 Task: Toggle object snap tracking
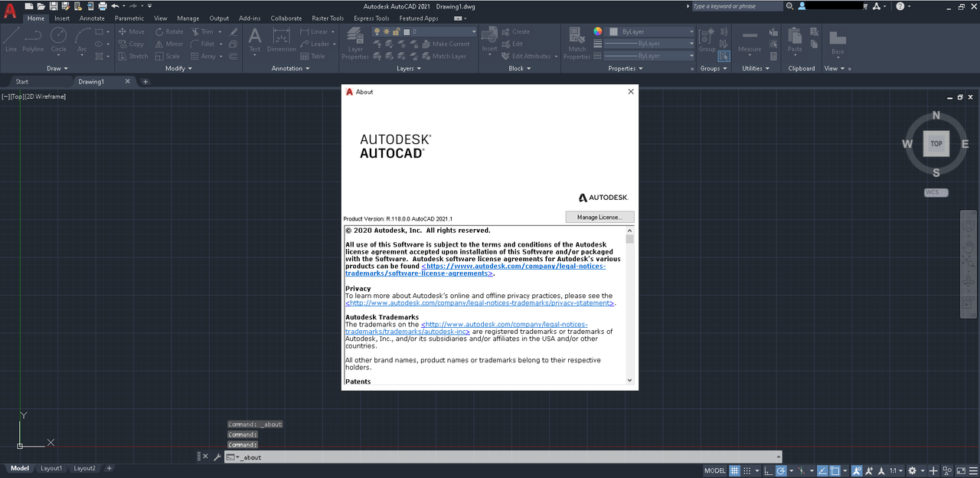point(823,470)
